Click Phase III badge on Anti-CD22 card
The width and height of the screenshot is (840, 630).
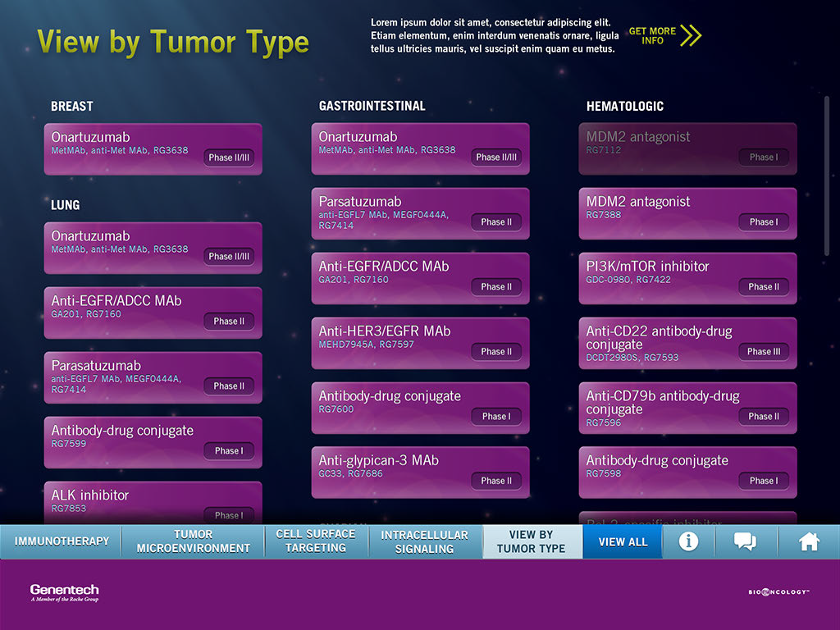[x=764, y=351]
